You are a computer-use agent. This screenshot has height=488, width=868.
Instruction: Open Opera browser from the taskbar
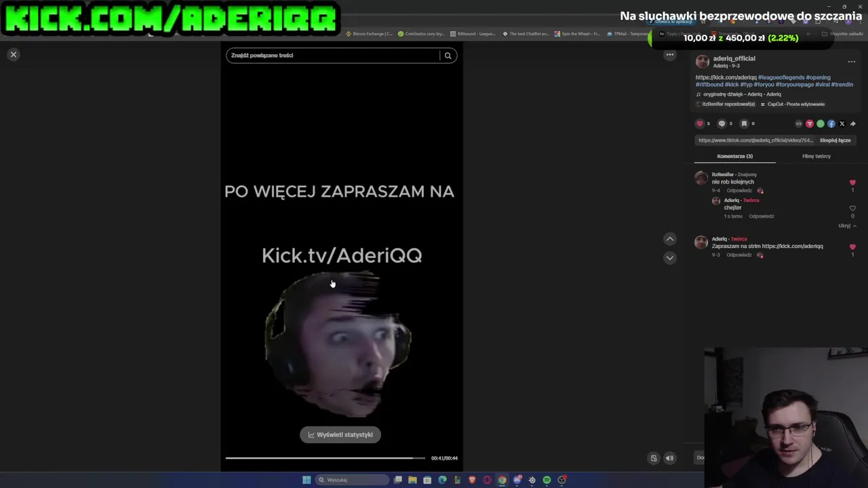[x=487, y=480]
